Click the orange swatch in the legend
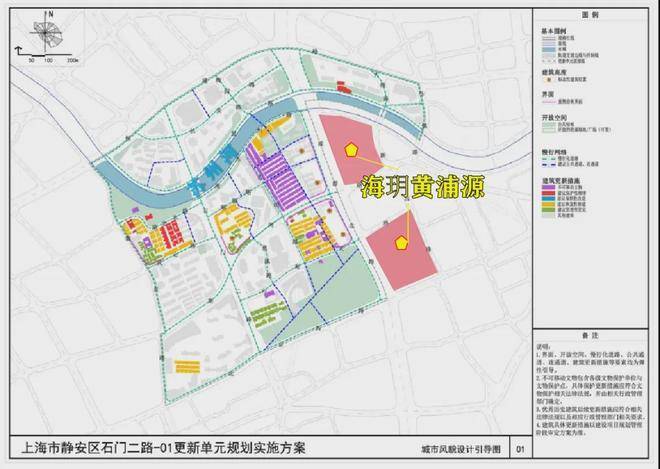This screenshot has height=469, width=660. 549,204
